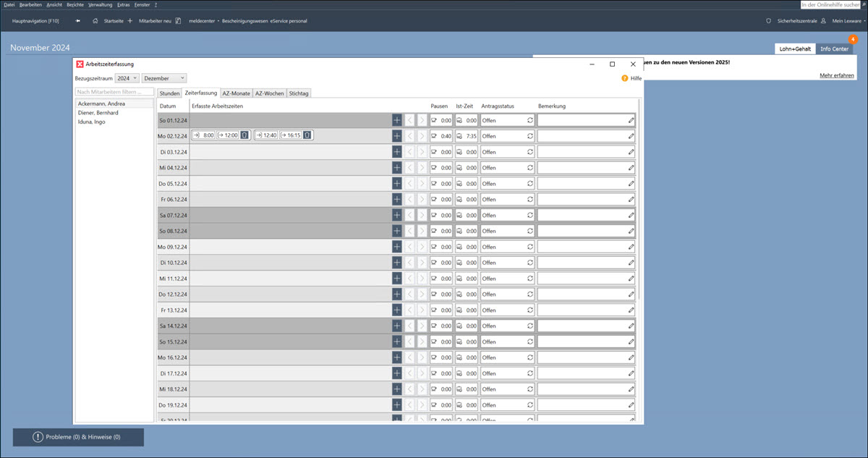Switch to the Stichtag tab
868x458 pixels.
click(x=299, y=93)
